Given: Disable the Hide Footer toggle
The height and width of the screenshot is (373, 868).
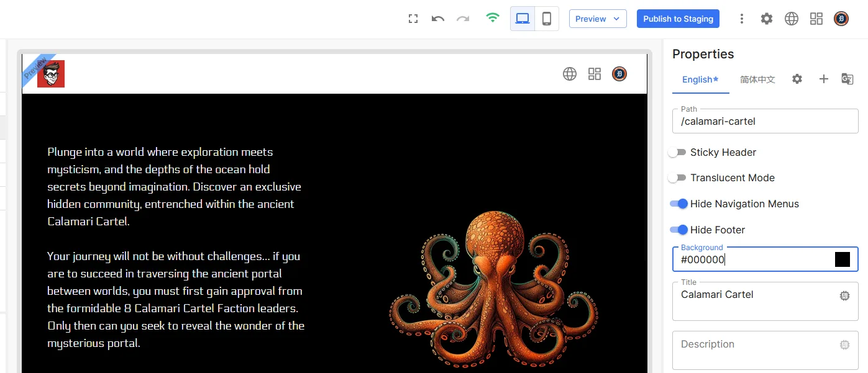Looking at the screenshot, I should pos(678,230).
